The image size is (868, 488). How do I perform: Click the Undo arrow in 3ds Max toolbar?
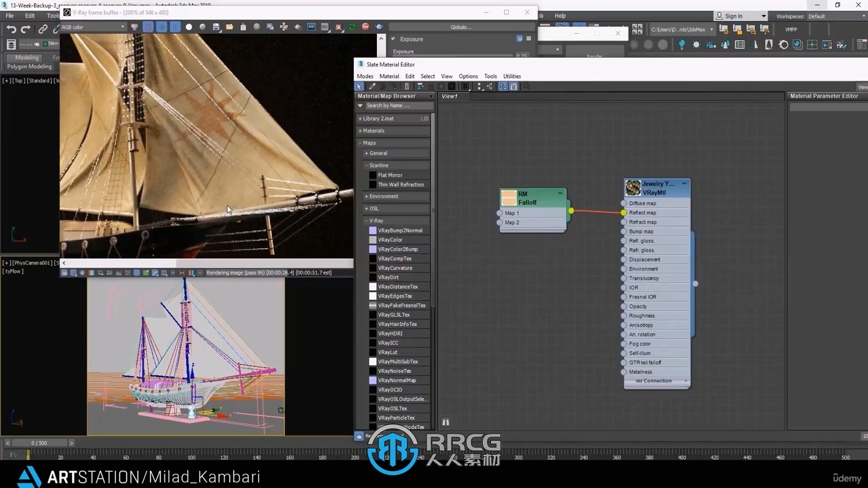click(11, 29)
